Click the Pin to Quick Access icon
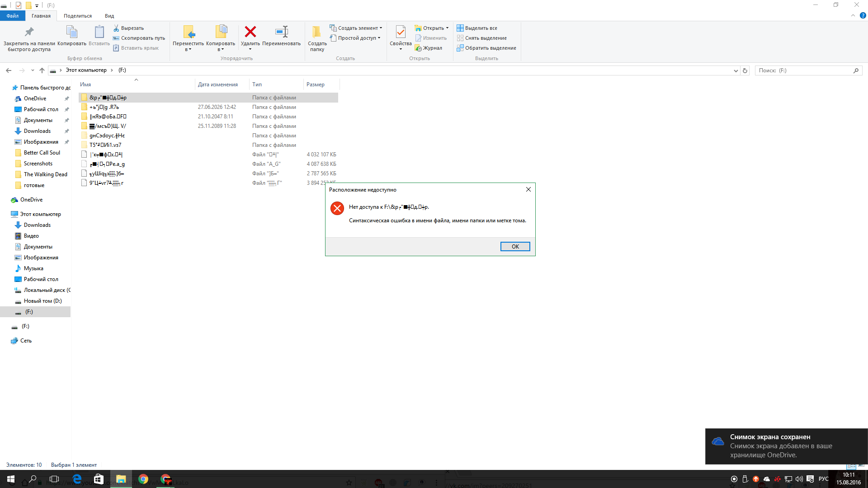This screenshot has width=868, height=488. 29,32
